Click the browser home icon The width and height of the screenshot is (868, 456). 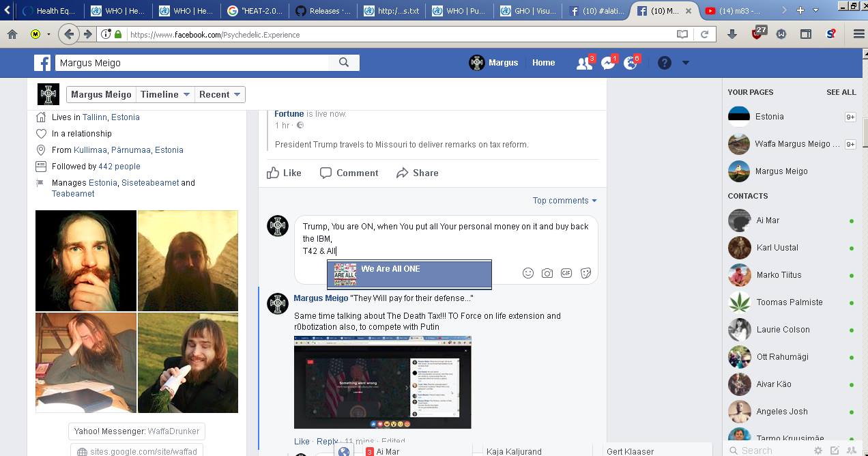click(12, 34)
